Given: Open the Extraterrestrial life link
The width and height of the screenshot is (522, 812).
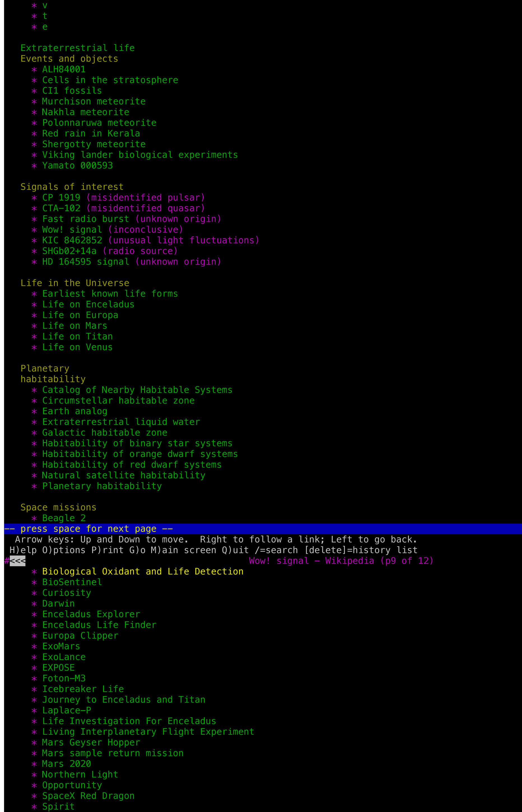Looking at the screenshot, I should coord(78,48).
